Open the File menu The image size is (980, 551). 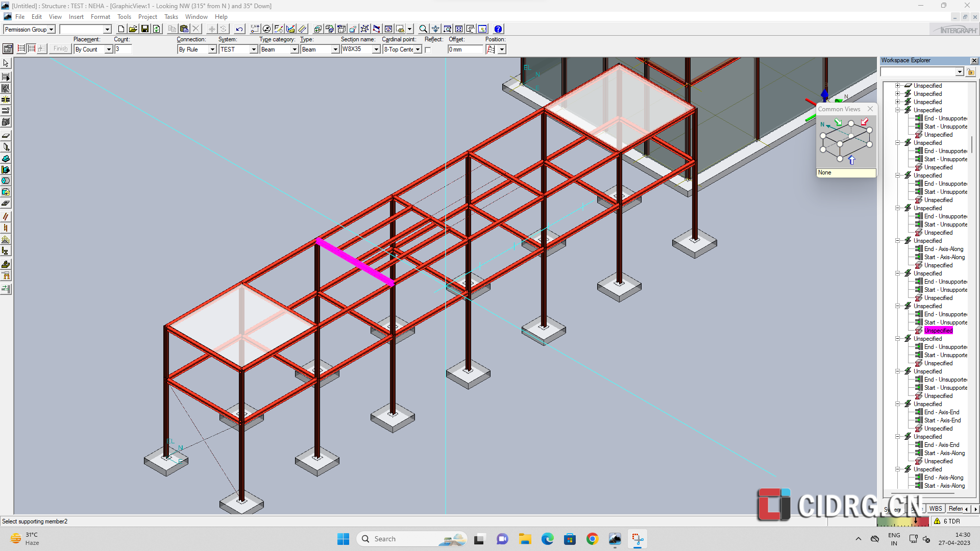(x=20, y=17)
